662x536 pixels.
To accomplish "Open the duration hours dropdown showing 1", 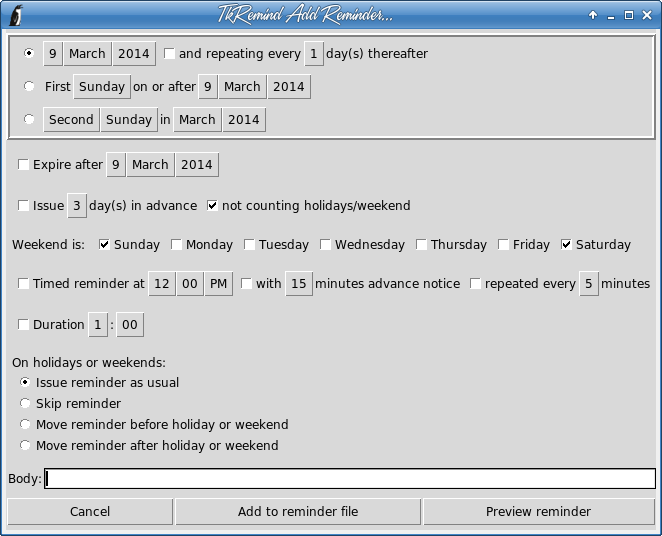I will click(98, 325).
